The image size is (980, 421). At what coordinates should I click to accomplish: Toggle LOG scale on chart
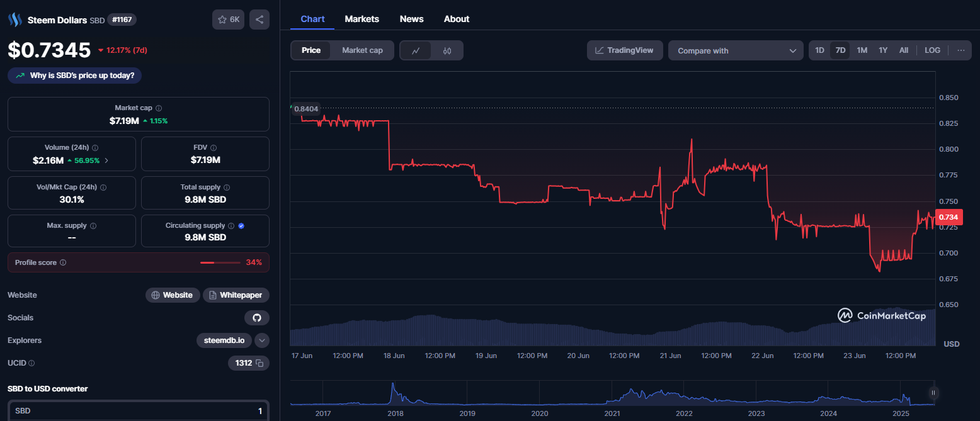point(932,50)
